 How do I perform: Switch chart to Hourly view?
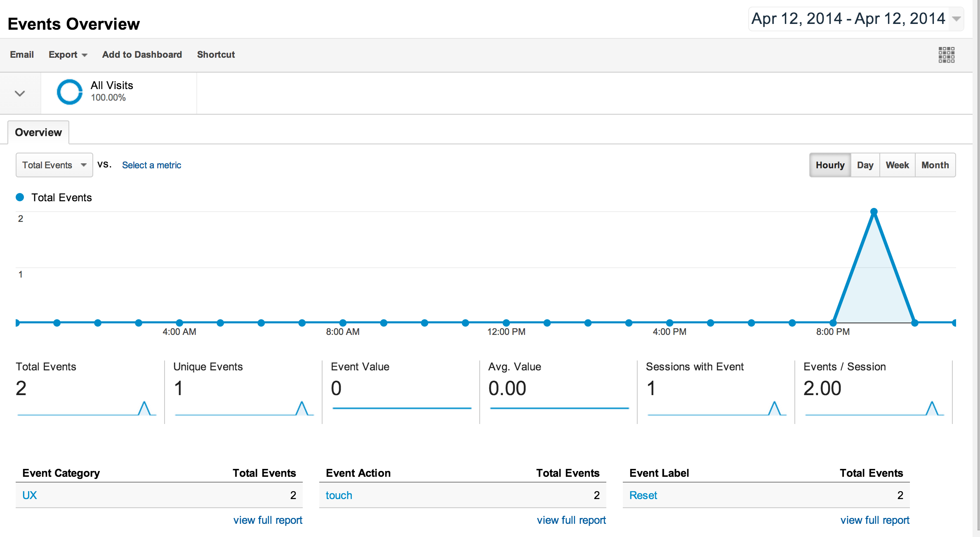[830, 165]
